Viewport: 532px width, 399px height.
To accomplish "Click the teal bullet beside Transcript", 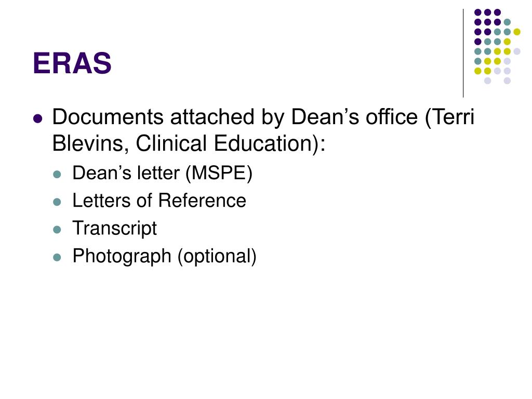I will 57,230.
